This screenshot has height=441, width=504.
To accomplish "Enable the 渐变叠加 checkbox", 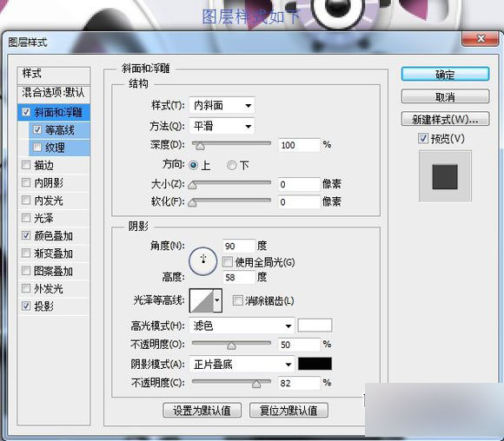I will click(x=26, y=253).
